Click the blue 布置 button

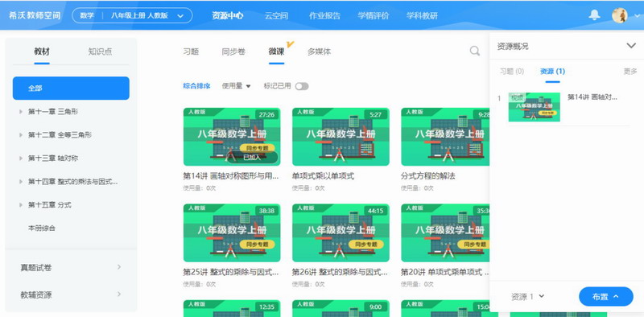click(x=606, y=296)
